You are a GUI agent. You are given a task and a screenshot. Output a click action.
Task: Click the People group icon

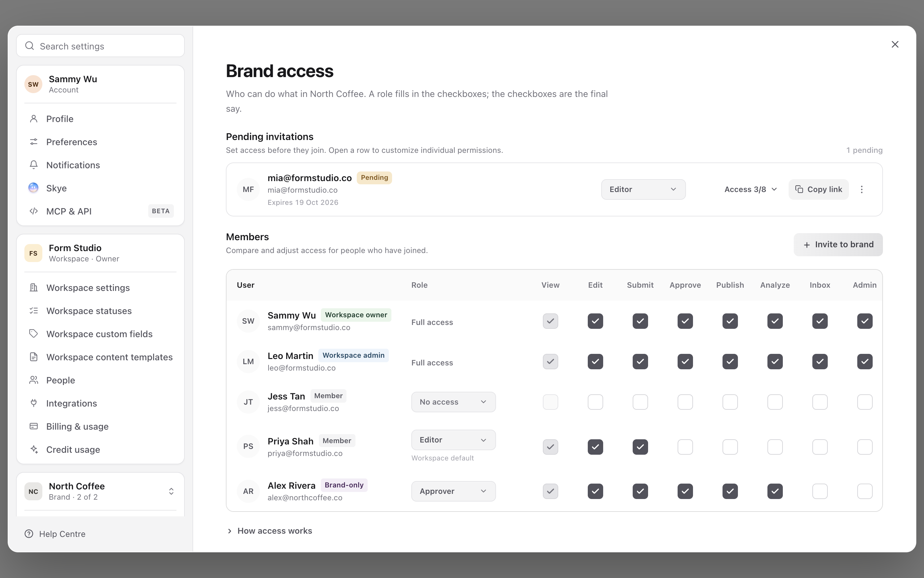pos(34,380)
